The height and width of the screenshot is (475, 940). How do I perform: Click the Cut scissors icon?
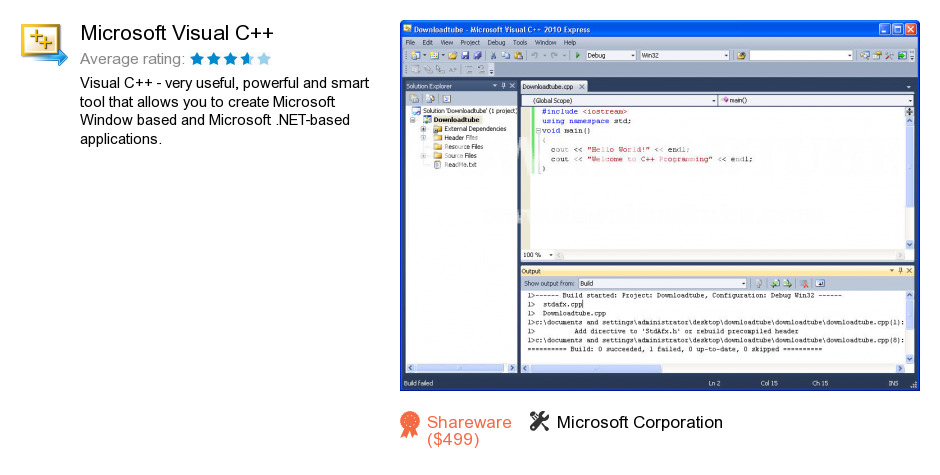click(x=493, y=55)
